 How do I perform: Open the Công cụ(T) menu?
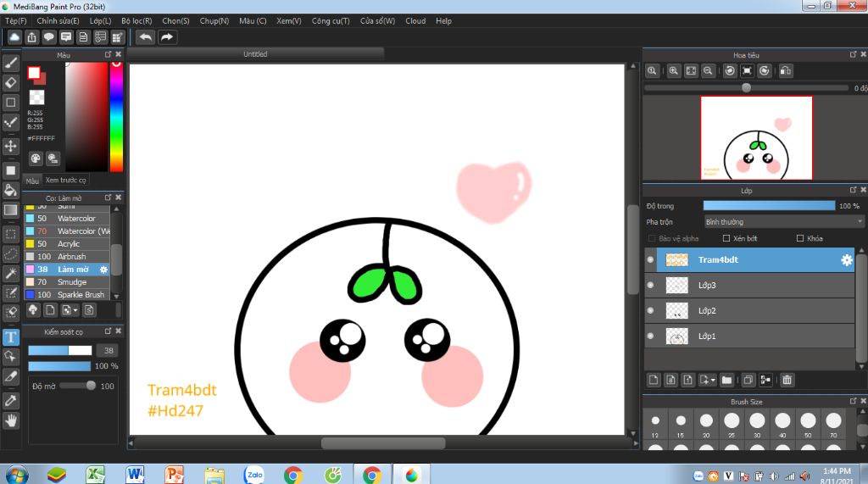tap(331, 21)
